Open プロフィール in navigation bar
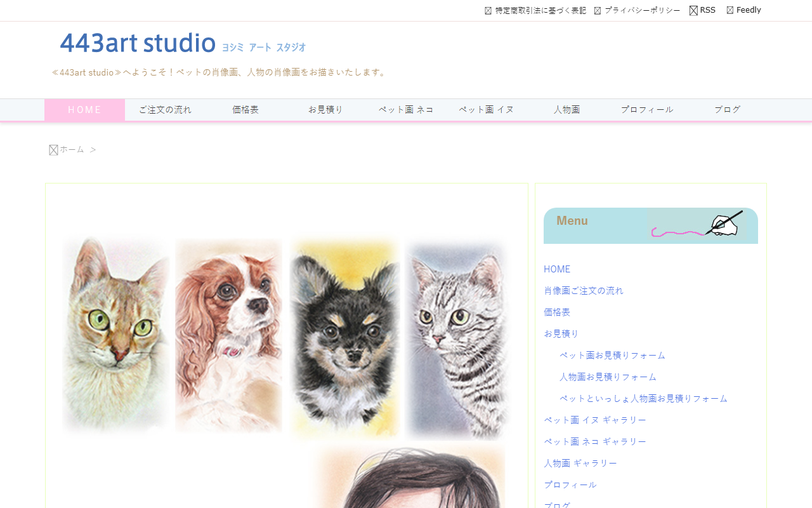 click(x=647, y=110)
